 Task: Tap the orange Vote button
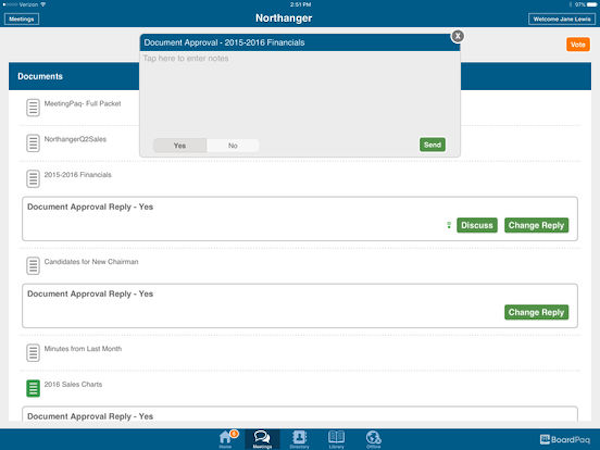(x=578, y=44)
